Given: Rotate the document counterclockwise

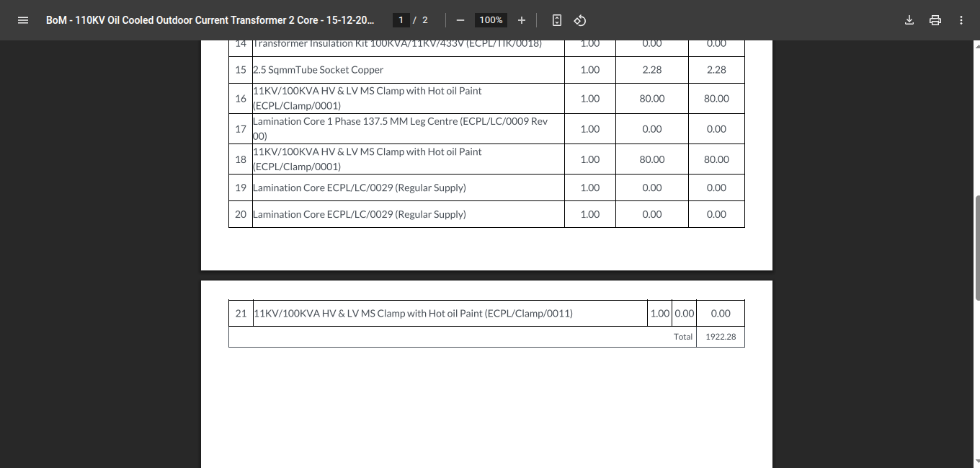Looking at the screenshot, I should coord(580,20).
